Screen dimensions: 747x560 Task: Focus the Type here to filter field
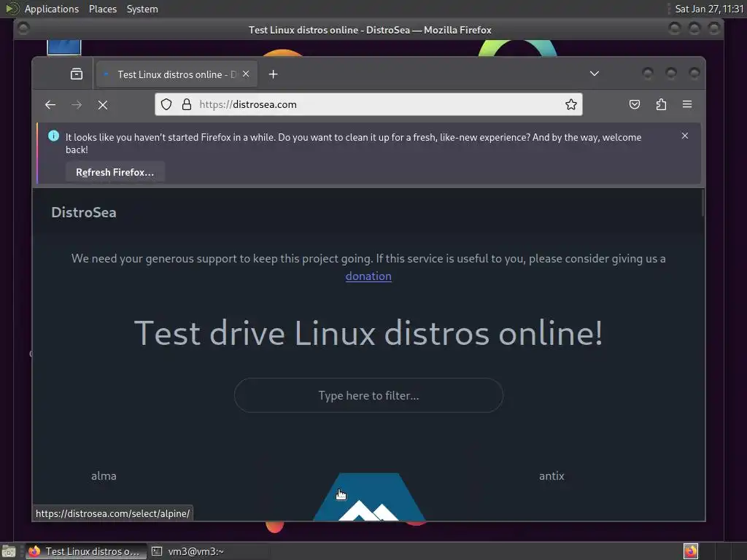[368, 395]
